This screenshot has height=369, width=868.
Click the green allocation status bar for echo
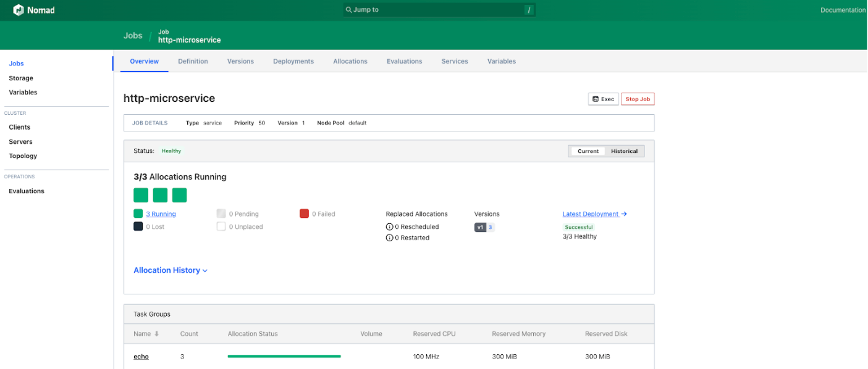tap(284, 356)
